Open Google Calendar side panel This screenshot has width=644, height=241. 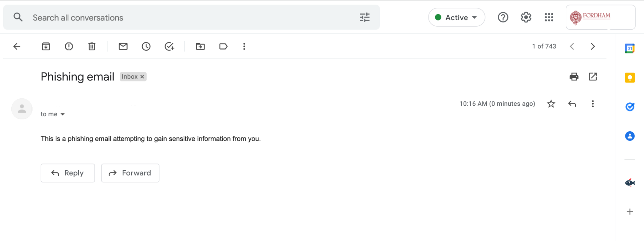630,49
